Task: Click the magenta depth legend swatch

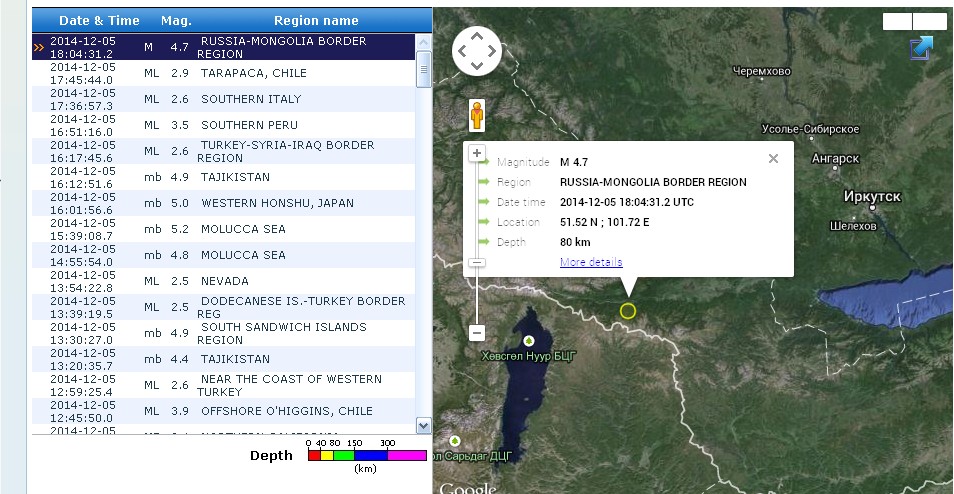Action: click(407, 455)
